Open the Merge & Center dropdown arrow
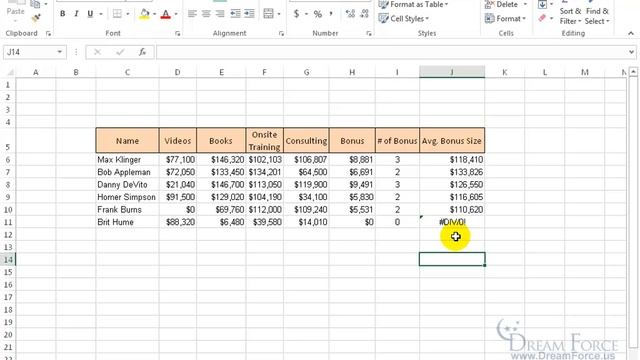Image resolution: width=640 pixels, height=360 pixels. pyautogui.click(x=279, y=14)
